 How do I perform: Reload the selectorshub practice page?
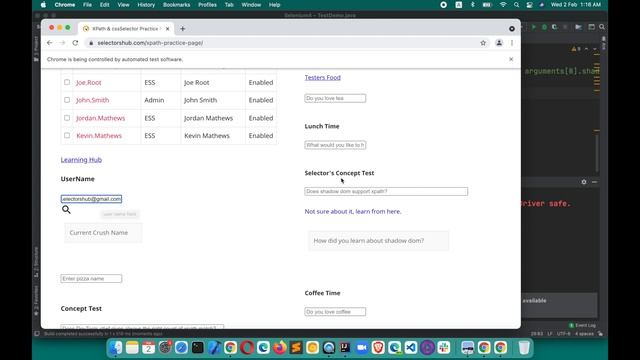point(75,43)
